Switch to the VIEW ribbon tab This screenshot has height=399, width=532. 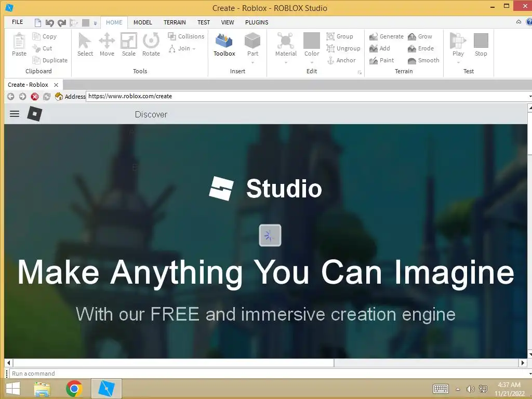(x=228, y=22)
